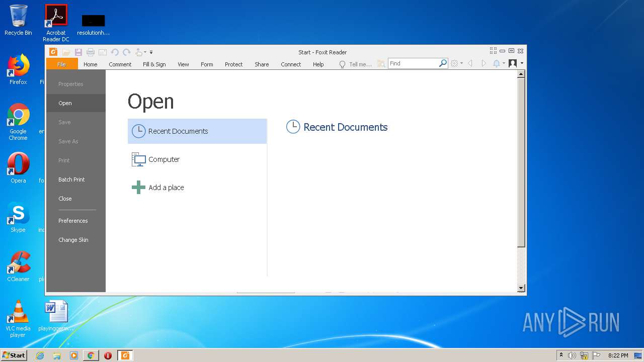The height and width of the screenshot is (362, 644).
Task: Select the Firefox desktop shortcut
Action: pyautogui.click(x=18, y=69)
